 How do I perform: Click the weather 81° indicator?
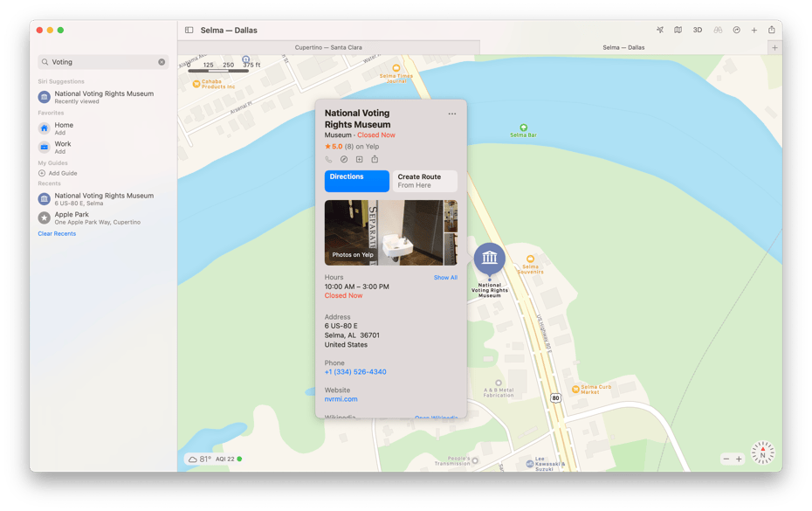(x=199, y=459)
